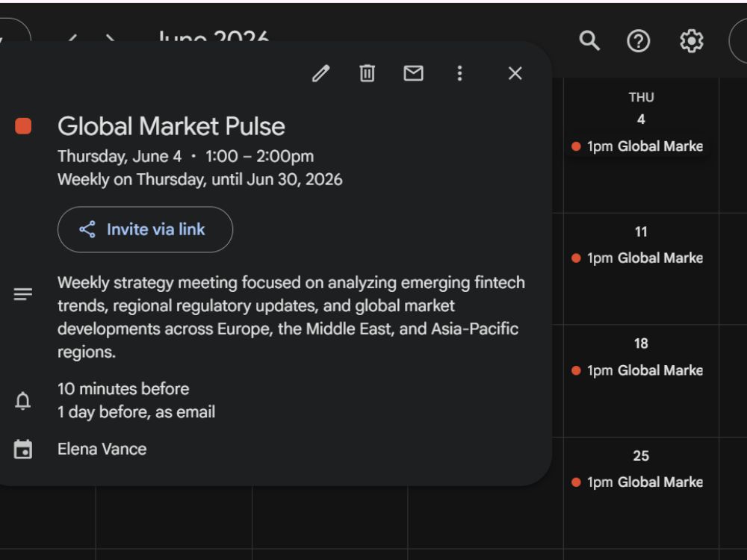Select Thursday date number 4

point(641,119)
